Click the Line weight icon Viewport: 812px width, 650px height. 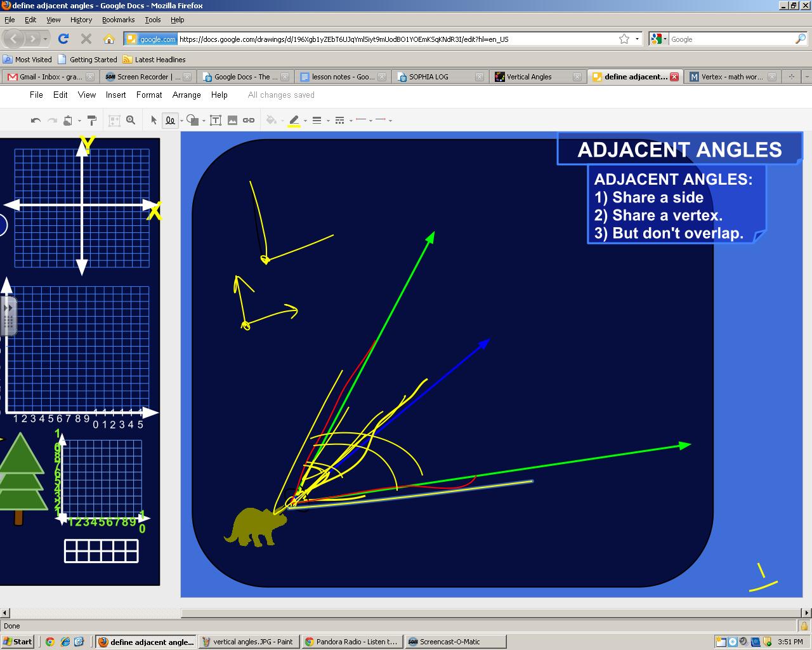[x=317, y=120]
